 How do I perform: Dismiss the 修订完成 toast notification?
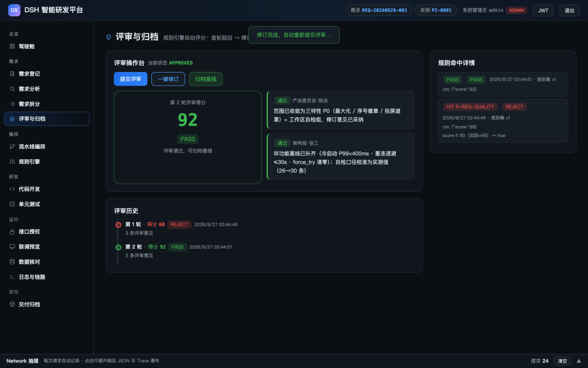[293, 35]
